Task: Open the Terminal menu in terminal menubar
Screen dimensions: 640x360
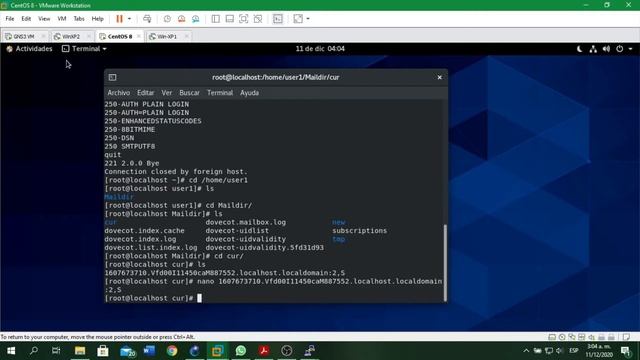Action: (x=220, y=93)
